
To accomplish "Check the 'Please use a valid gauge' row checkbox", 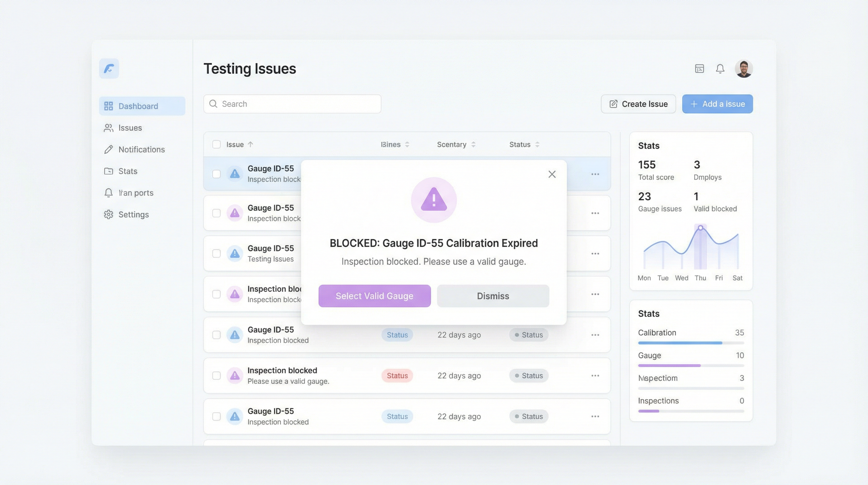I will click(216, 376).
